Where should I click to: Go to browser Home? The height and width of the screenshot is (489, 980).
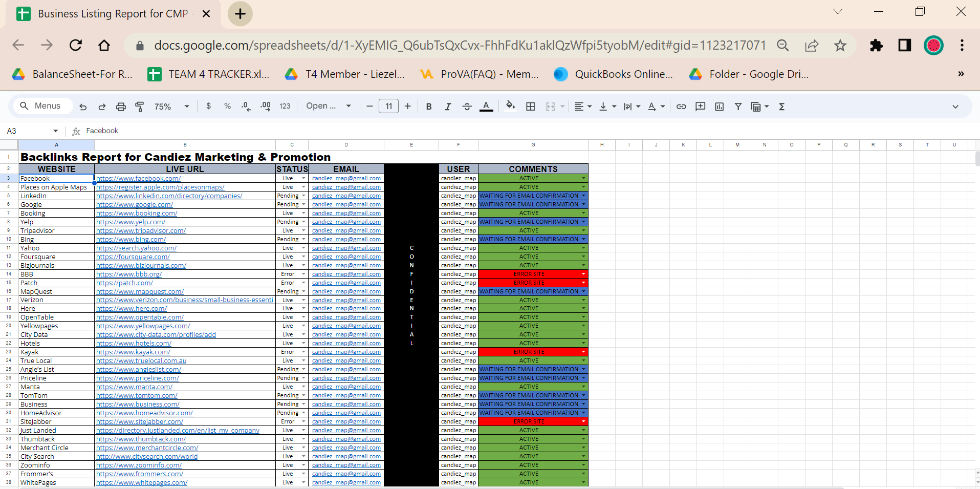[104, 45]
